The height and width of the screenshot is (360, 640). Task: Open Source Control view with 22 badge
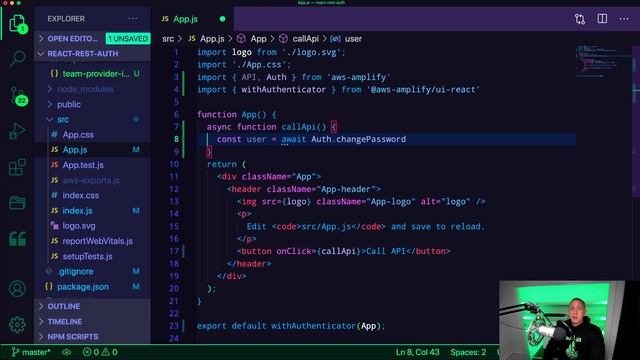pos(17,96)
